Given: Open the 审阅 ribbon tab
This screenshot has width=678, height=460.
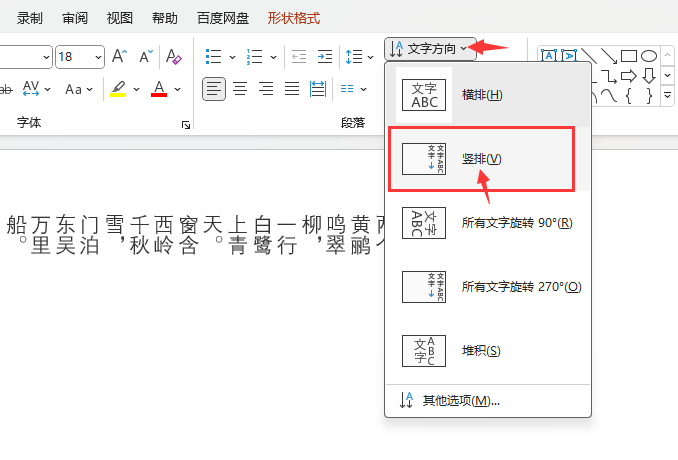Looking at the screenshot, I should [x=75, y=18].
